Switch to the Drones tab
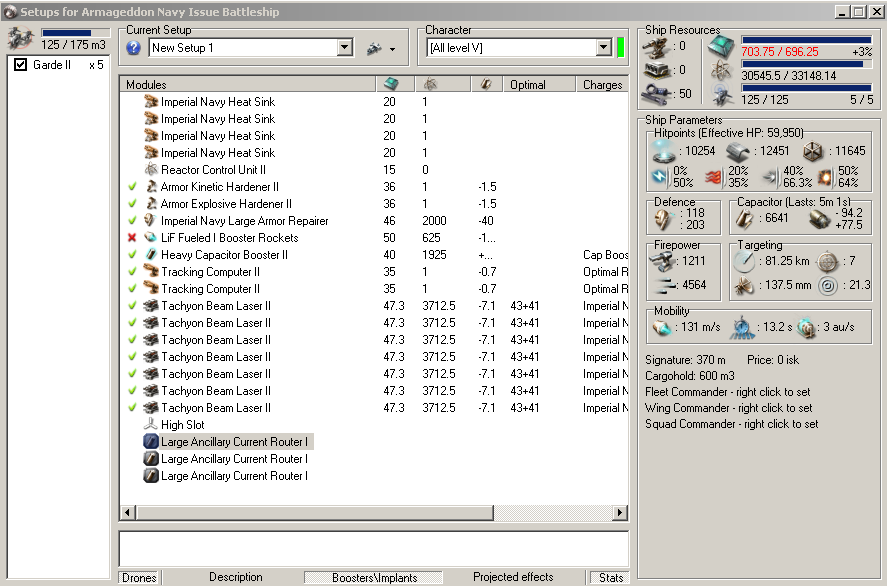This screenshot has width=887, height=586. point(139,578)
